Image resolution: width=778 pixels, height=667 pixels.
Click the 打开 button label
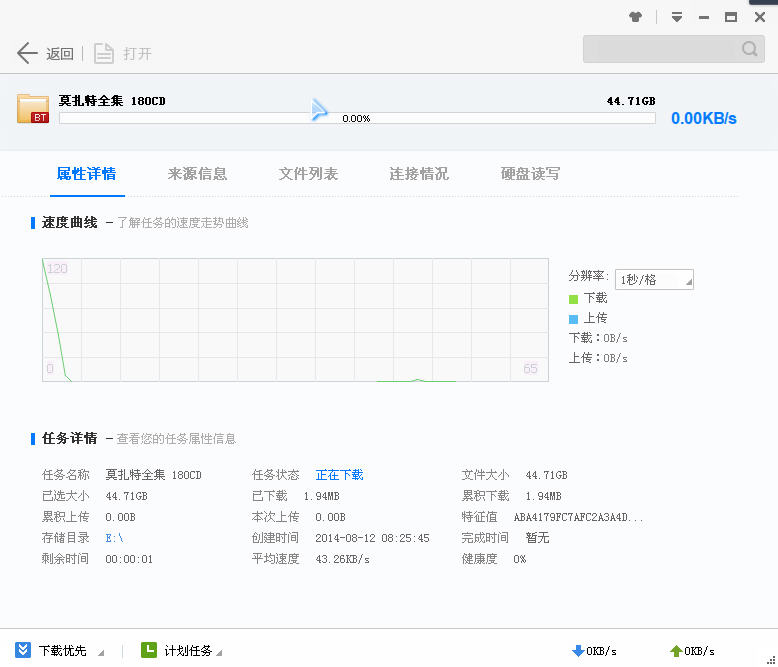pos(137,54)
